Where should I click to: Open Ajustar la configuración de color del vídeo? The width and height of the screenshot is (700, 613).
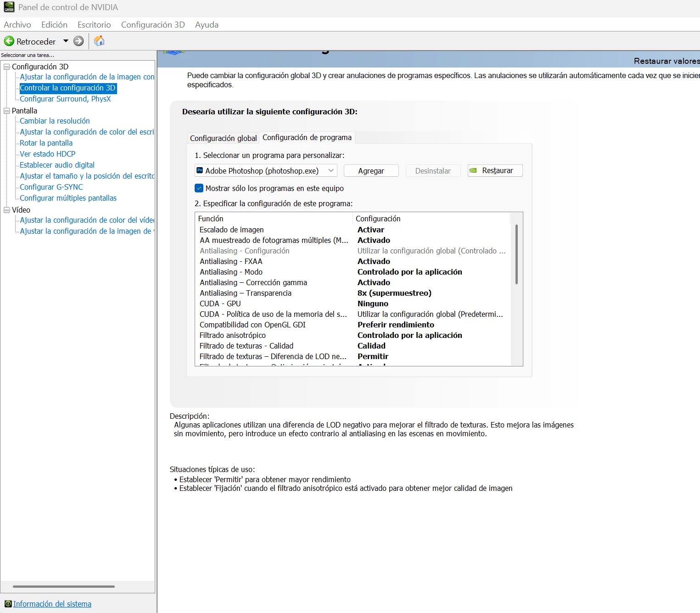[87, 220]
